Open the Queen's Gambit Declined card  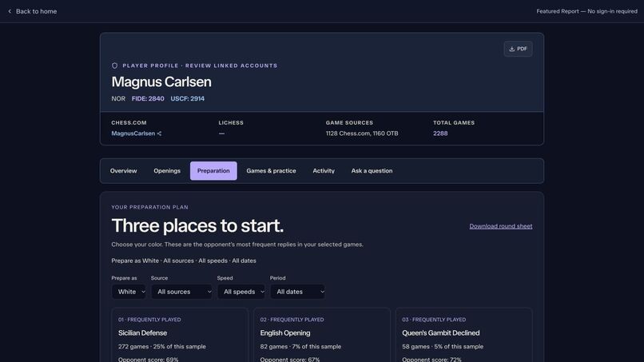[x=464, y=335]
